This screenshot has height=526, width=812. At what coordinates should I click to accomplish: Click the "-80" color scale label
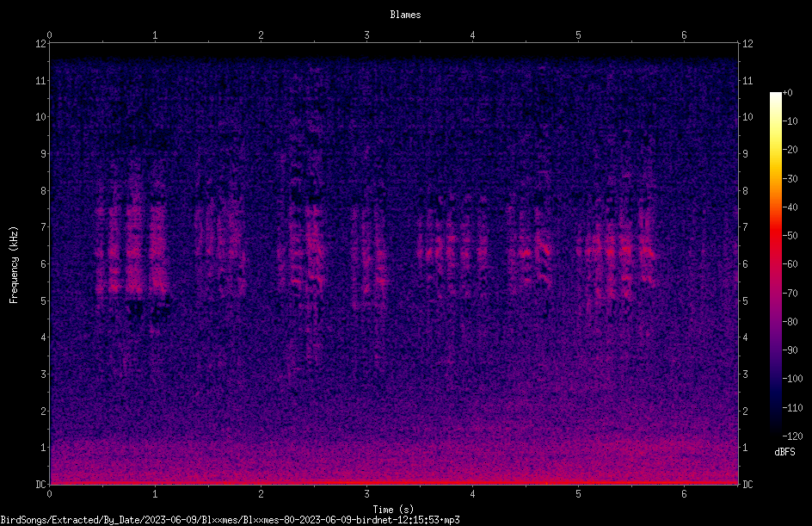pyautogui.click(x=790, y=322)
